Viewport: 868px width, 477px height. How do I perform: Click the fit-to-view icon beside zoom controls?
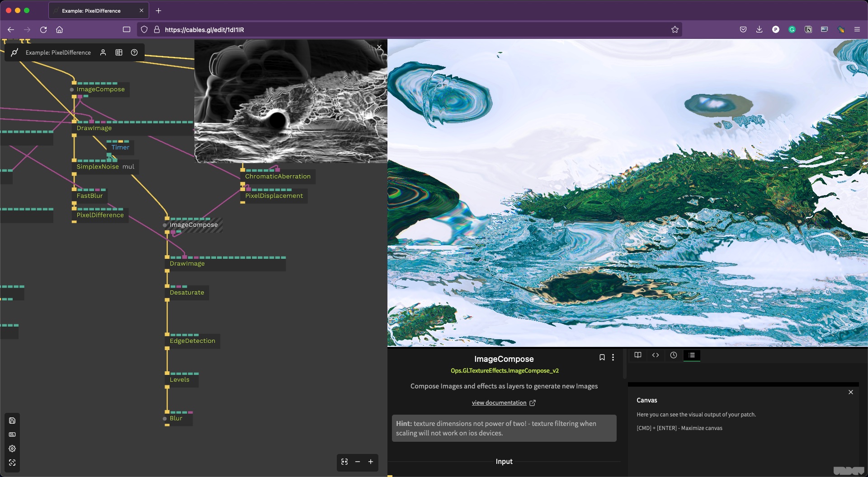(x=344, y=462)
